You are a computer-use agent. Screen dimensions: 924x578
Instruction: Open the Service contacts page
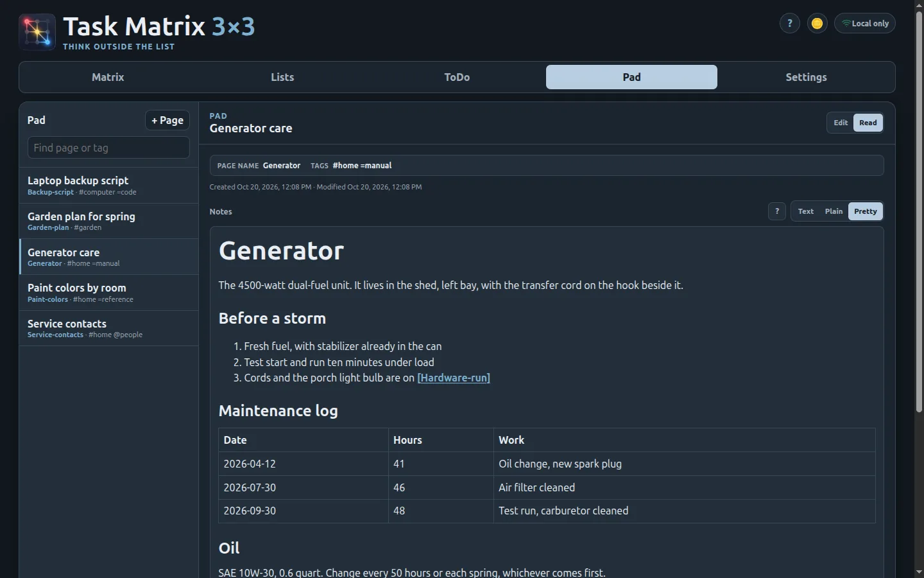[109, 328]
